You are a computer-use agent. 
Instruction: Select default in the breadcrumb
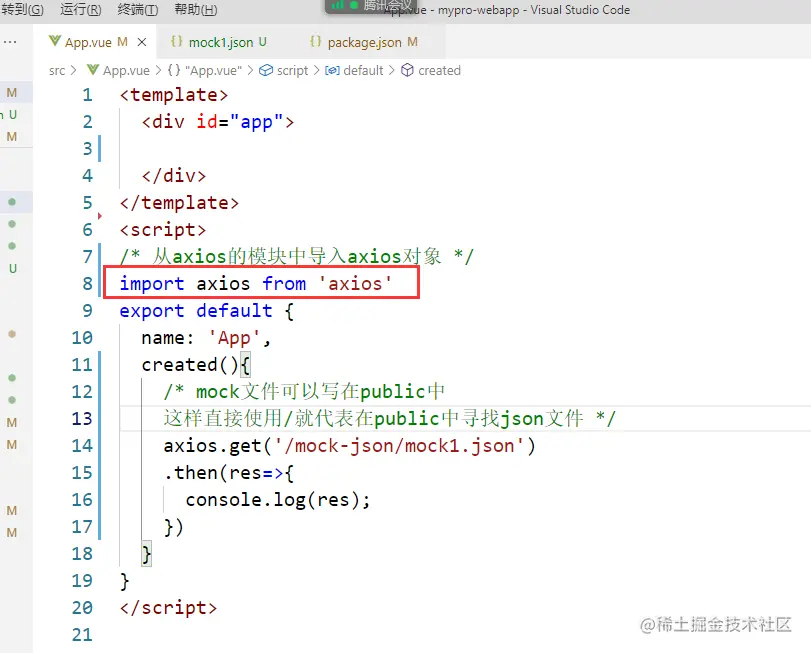coord(363,70)
